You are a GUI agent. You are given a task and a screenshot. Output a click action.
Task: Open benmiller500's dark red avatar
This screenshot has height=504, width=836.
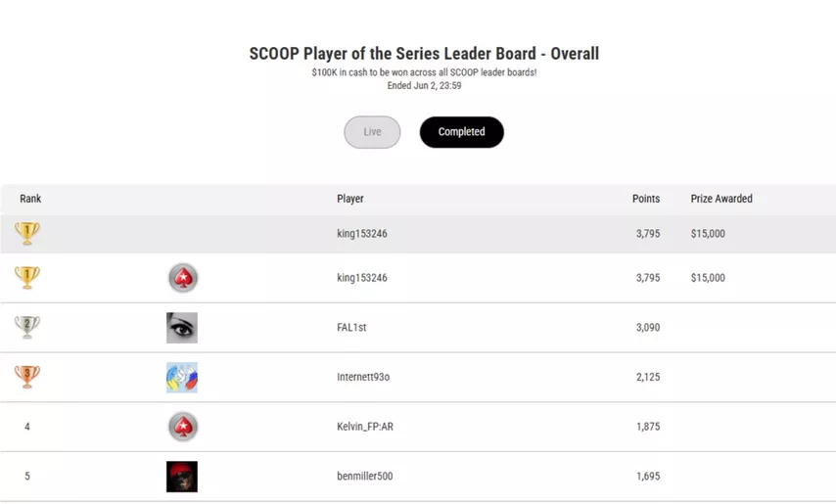point(182,477)
